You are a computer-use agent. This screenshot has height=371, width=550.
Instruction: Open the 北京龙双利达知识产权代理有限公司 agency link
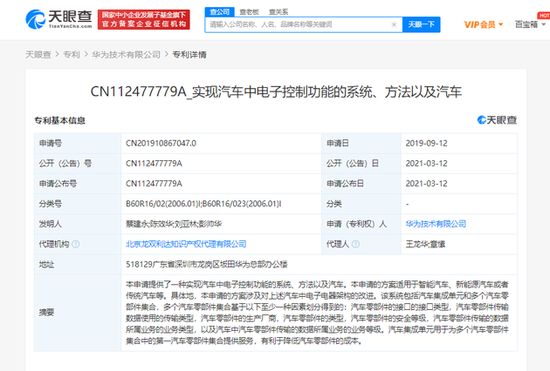186,244
